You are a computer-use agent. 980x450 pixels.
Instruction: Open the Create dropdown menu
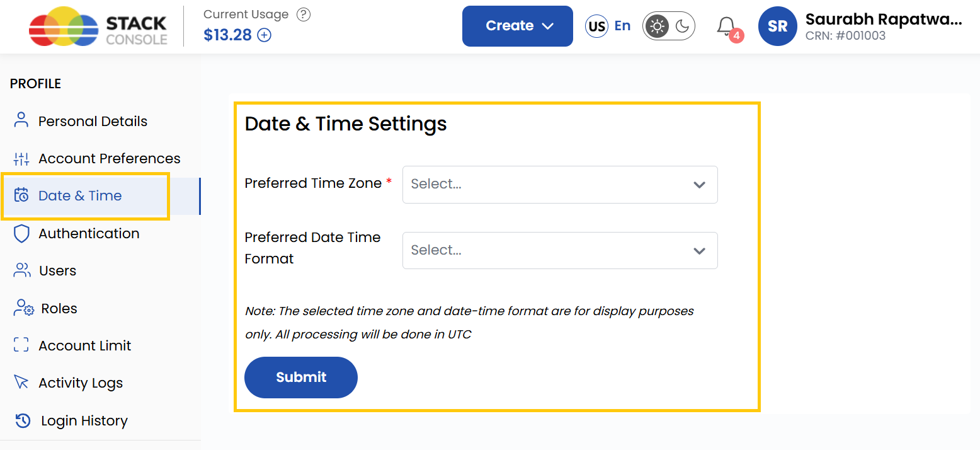pos(517,26)
